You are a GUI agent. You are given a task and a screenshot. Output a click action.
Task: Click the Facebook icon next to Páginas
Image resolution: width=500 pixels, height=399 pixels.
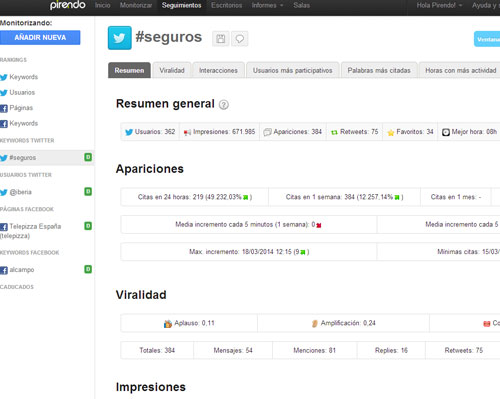click(x=4, y=108)
